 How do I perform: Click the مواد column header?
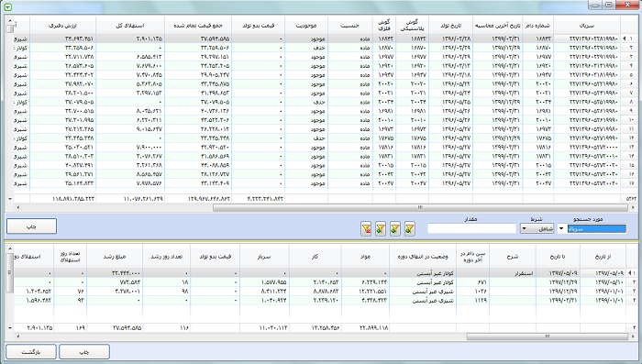(x=365, y=257)
